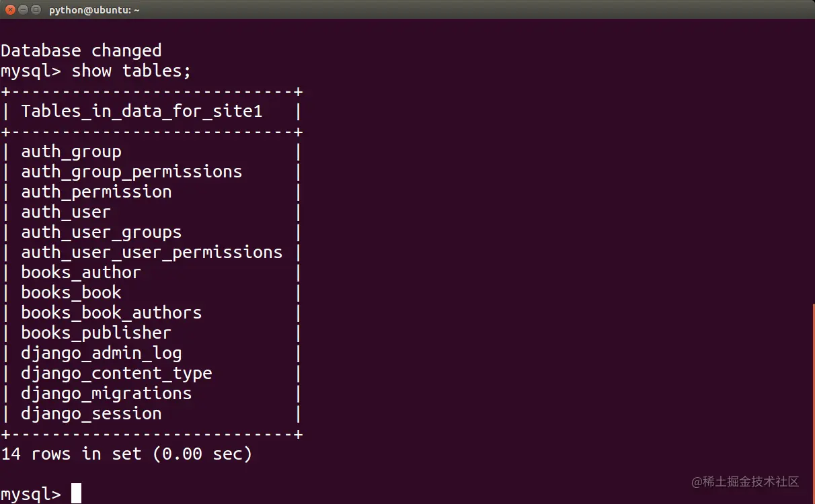Image resolution: width=815 pixels, height=504 pixels.
Task: Click the books_book_authors table entry
Action: click(111, 313)
